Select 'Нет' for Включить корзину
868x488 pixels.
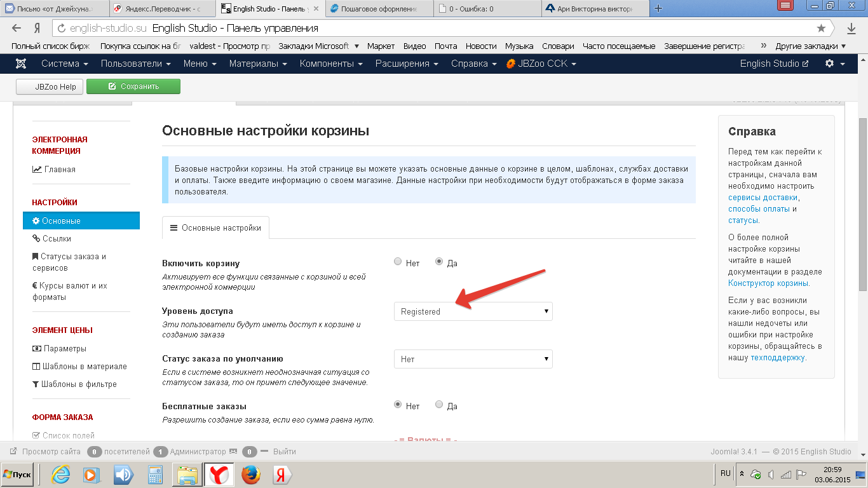pos(398,262)
